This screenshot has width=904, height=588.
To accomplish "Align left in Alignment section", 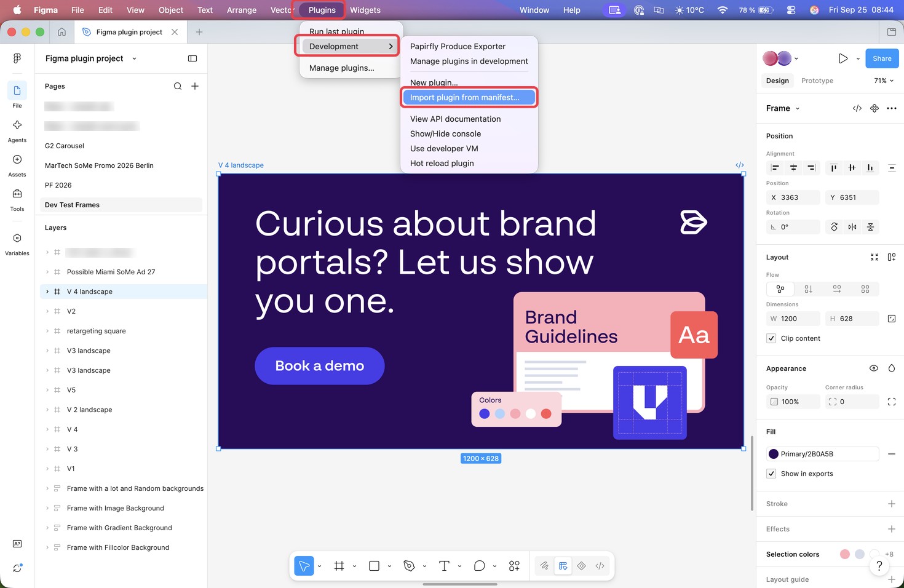I will pos(775,168).
